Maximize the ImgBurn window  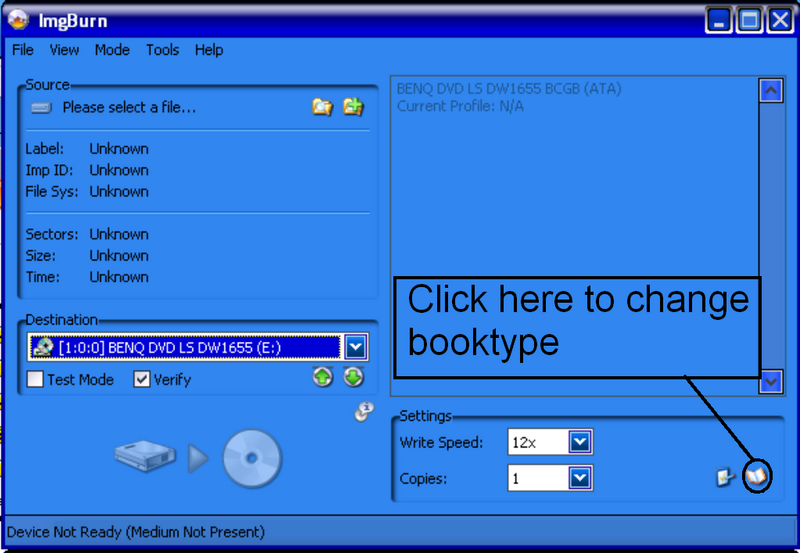click(749, 20)
